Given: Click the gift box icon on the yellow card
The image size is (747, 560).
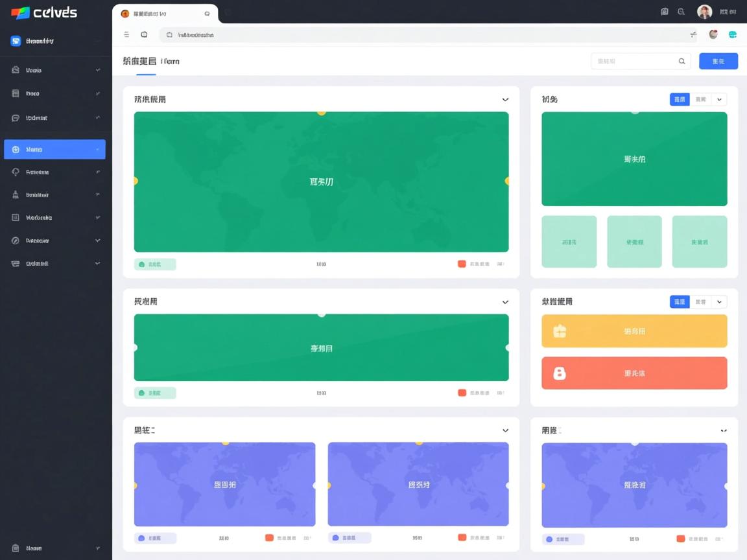Looking at the screenshot, I should pyautogui.click(x=560, y=331).
